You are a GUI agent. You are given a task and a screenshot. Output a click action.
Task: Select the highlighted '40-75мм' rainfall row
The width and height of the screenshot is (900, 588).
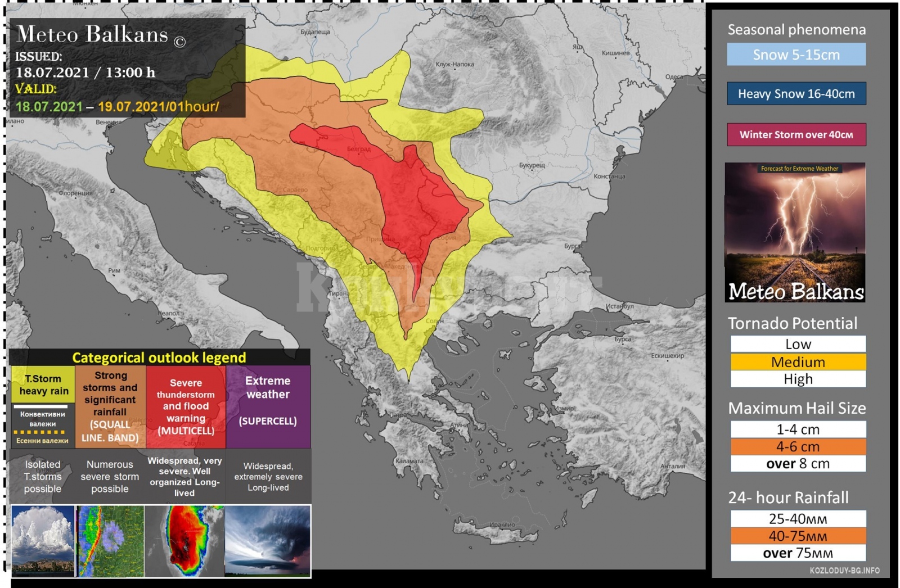click(798, 536)
